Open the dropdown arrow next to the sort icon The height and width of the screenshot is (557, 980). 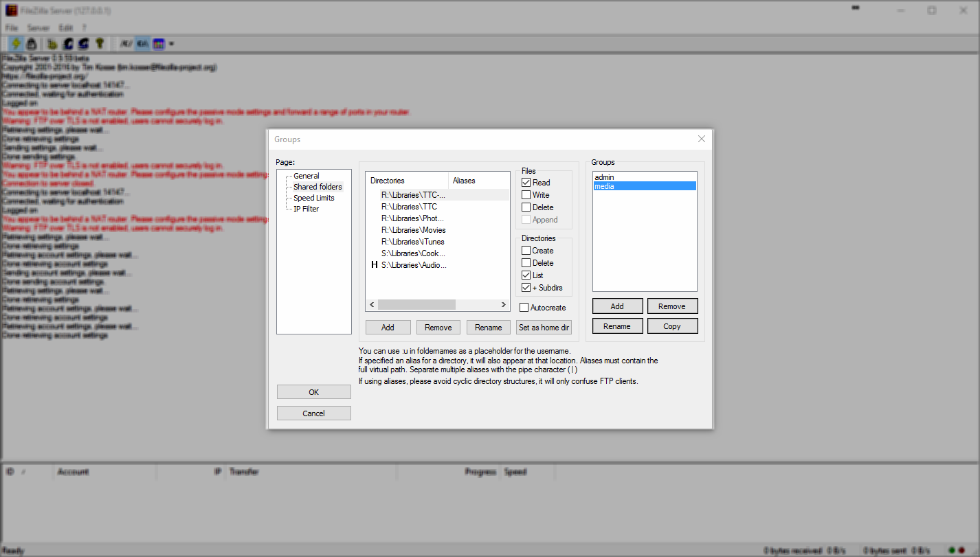(x=171, y=44)
